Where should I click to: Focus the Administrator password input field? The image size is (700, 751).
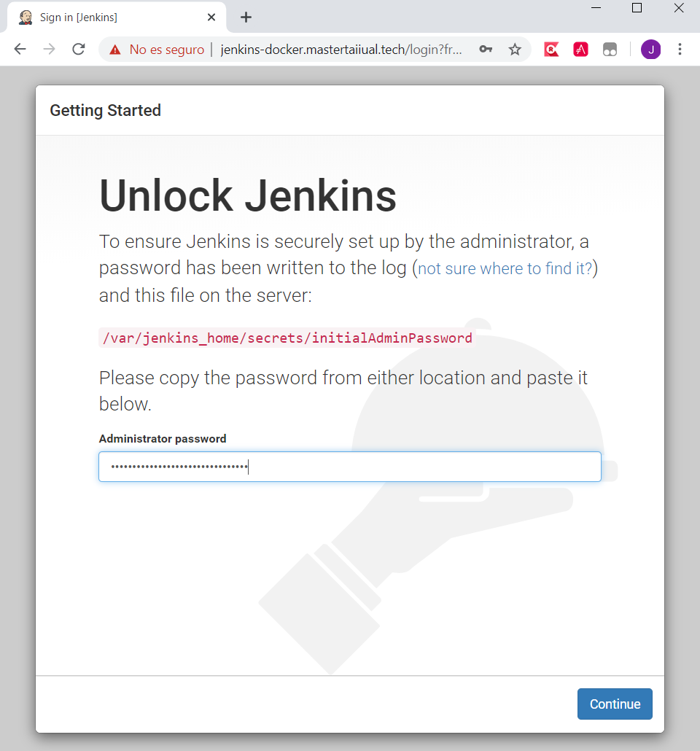(349, 466)
